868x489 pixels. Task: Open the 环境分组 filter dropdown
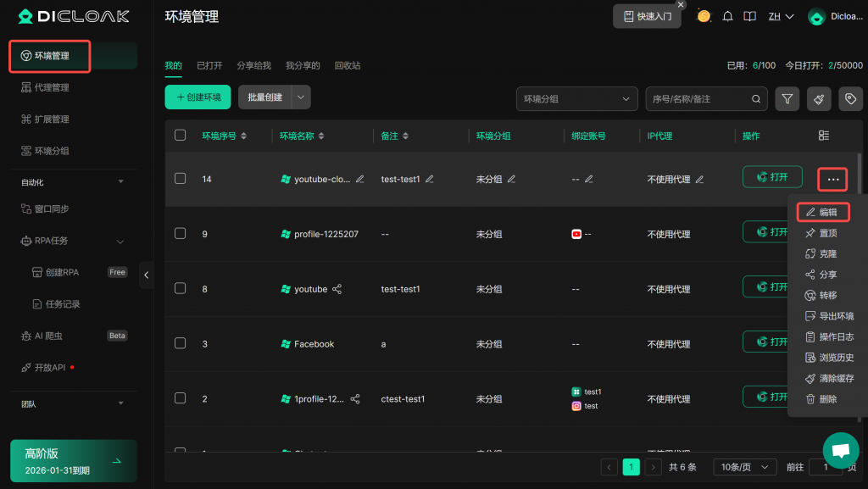click(576, 99)
